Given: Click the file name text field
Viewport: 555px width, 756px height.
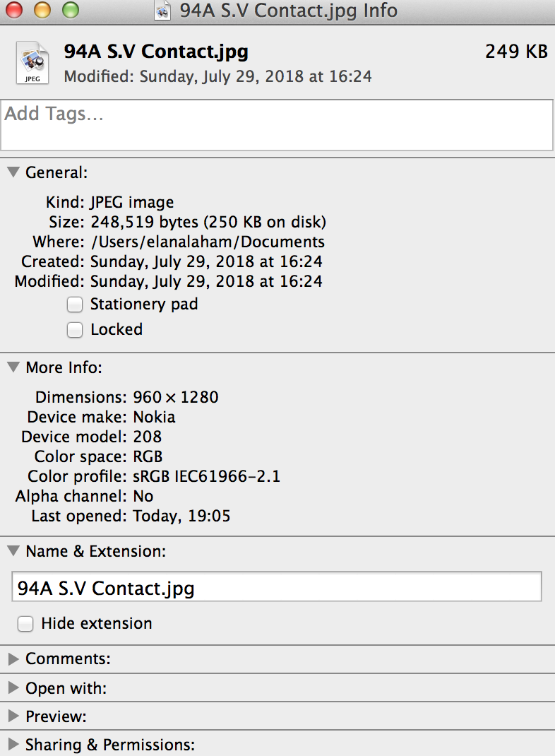Looking at the screenshot, I should 277,586.
